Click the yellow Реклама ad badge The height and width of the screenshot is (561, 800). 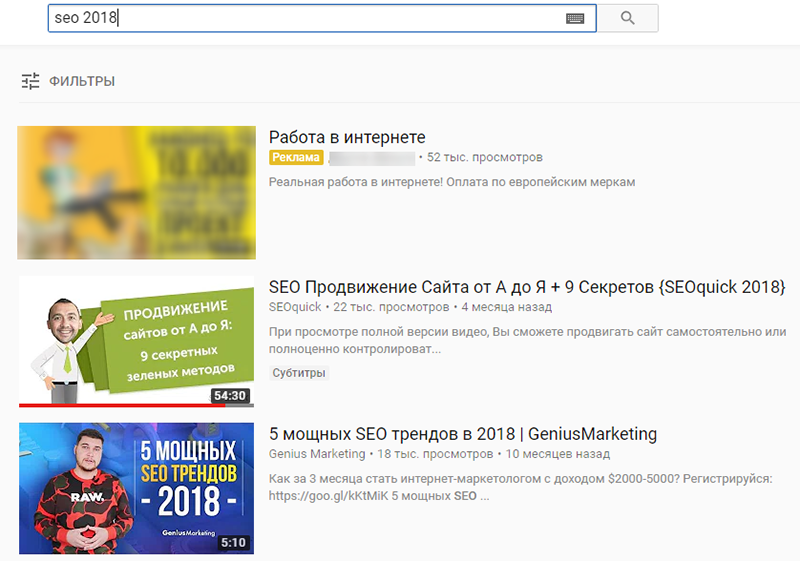296,158
